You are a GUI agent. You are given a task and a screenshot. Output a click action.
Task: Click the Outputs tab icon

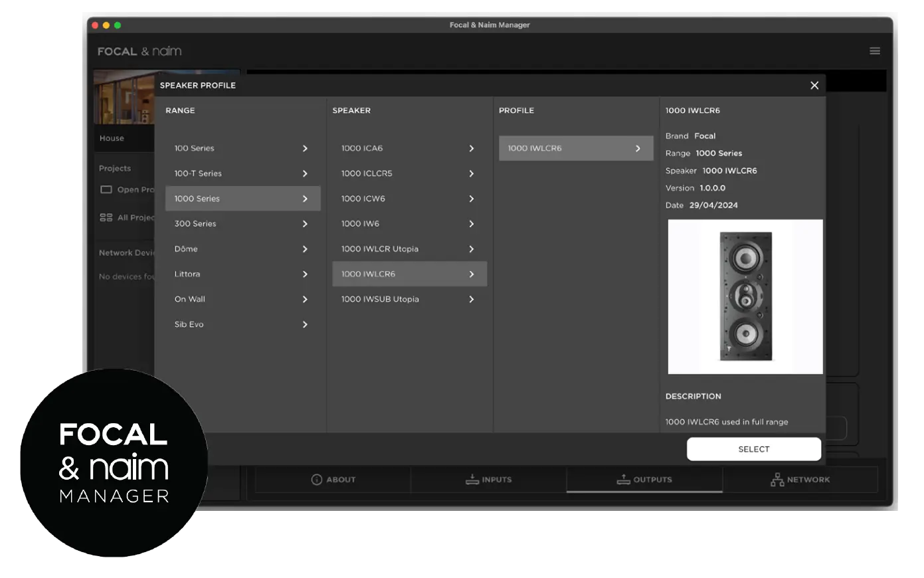click(624, 479)
